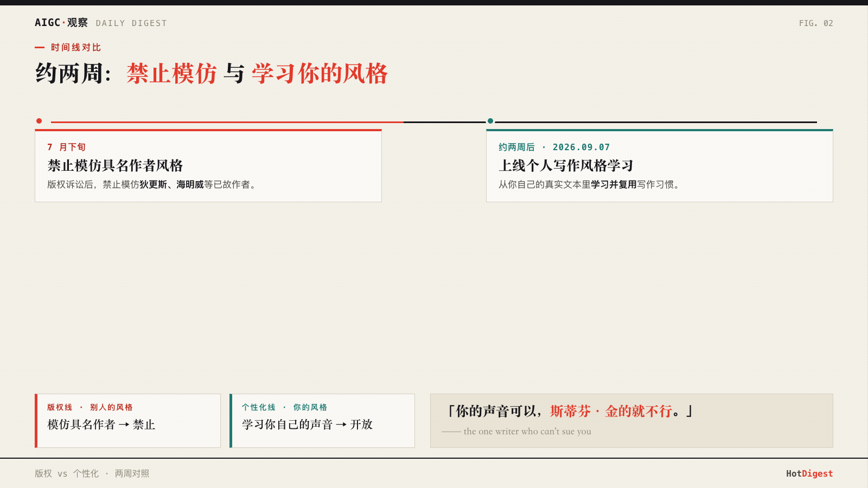
Task: Click the red timeline dot marker
Action: click(x=39, y=121)
